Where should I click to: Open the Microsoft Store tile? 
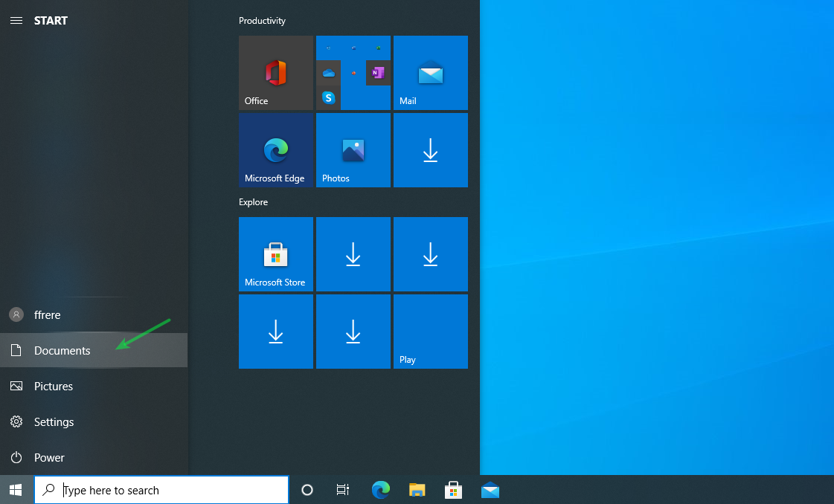tap(276, 254)
